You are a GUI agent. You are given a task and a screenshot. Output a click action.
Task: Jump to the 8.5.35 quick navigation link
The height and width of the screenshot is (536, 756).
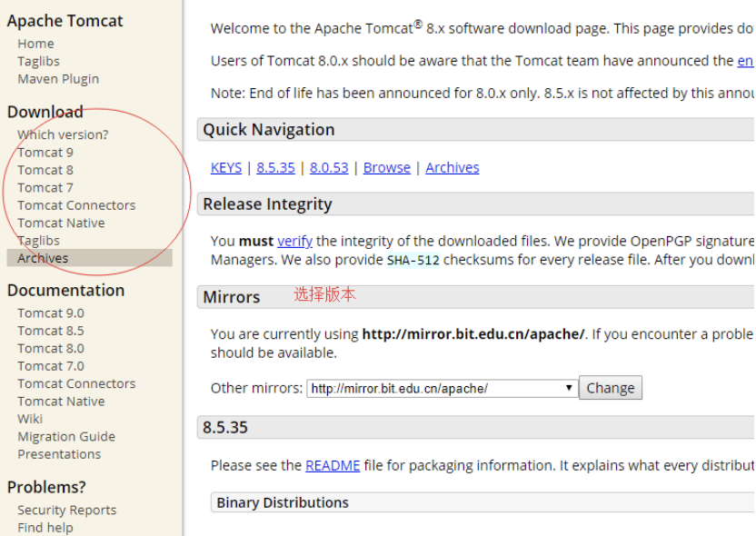(x=275, y=168)
